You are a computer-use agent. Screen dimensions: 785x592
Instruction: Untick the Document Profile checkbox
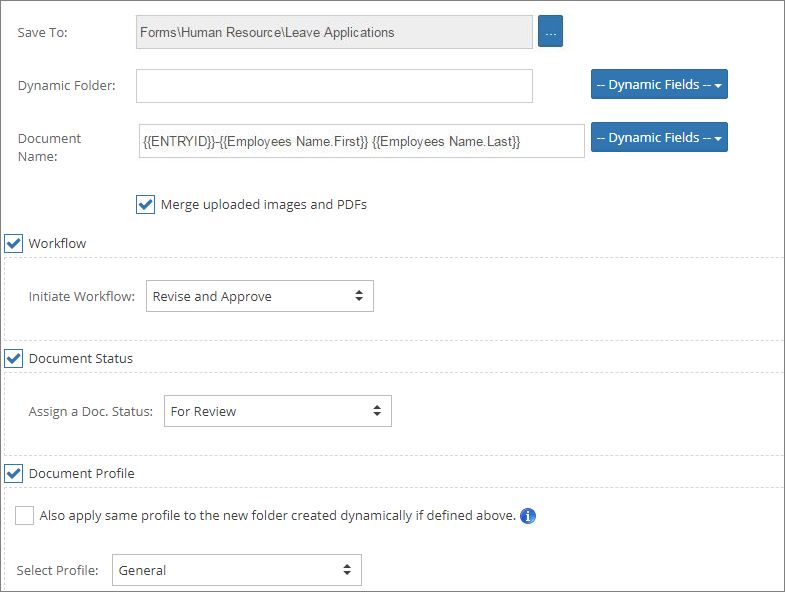(x=14, y=473)
